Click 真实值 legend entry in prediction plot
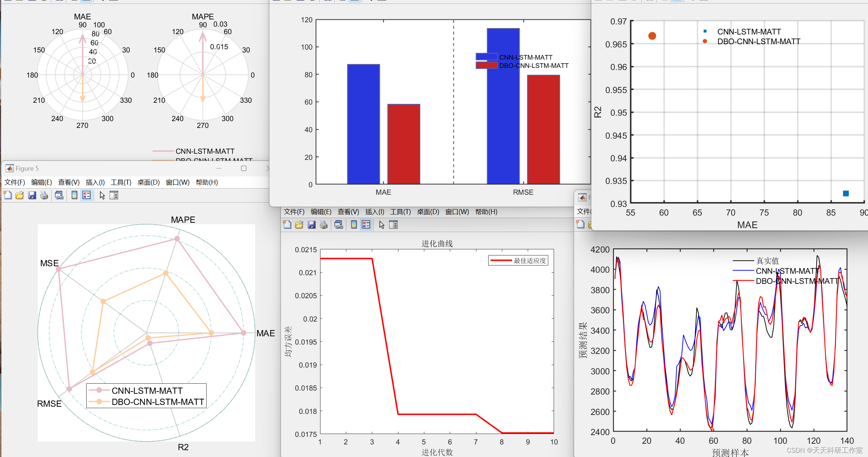Image resolution: width=868 pixels, height=457 pixels. pyautogui.click(x=756, y=260)
